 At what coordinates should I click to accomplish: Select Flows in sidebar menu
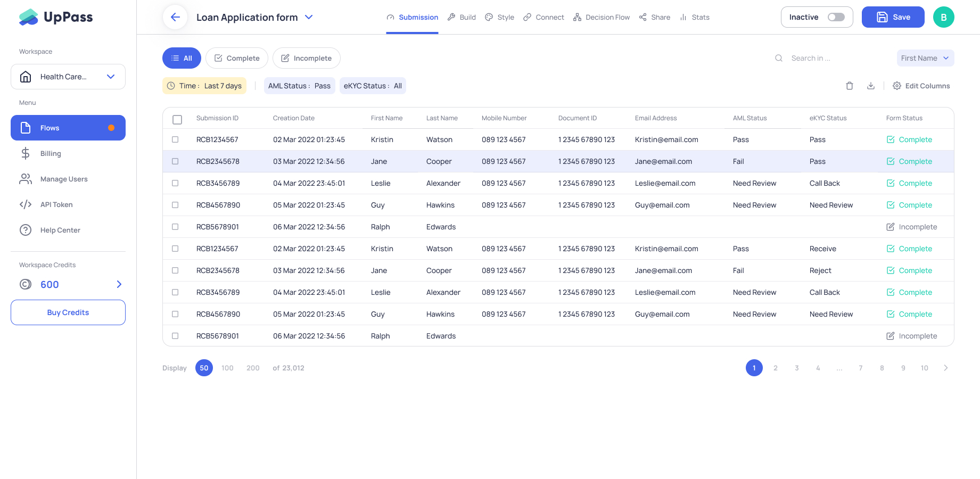tap(68, 128)
